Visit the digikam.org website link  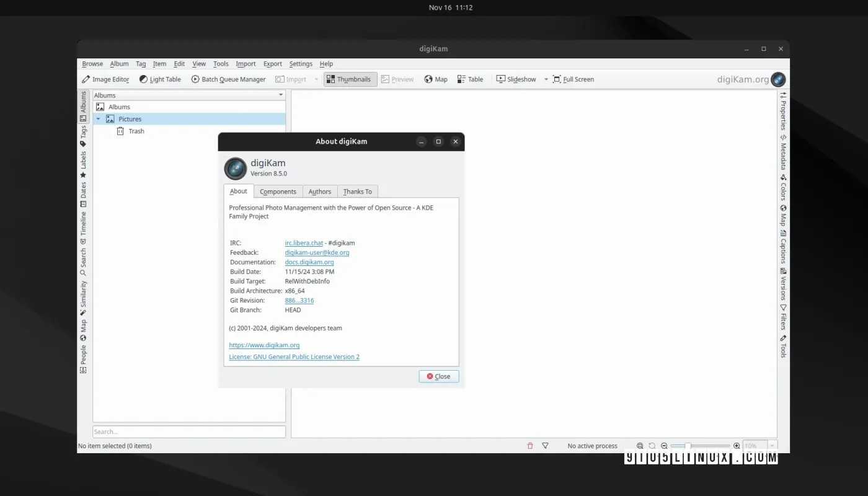[x=264, y=345]
